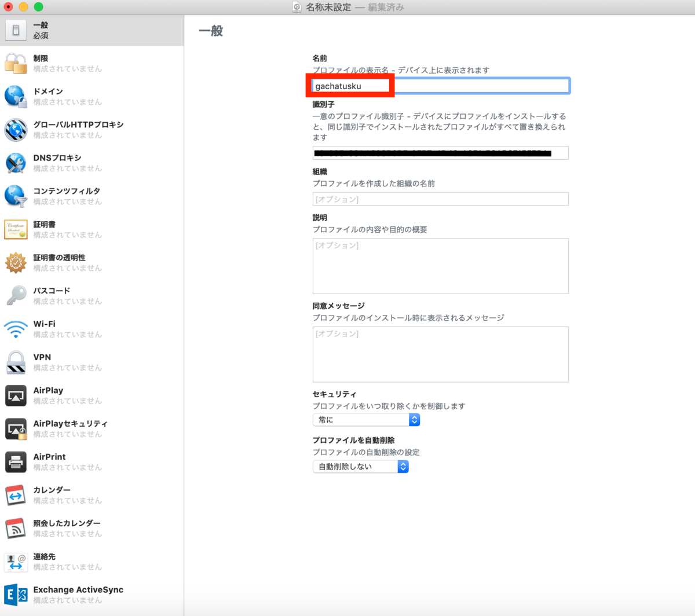This screenshot has height=616, width=695.
Task: Open the AirPlayセキュリティ payload settings
Action: [x=16, y=428]
